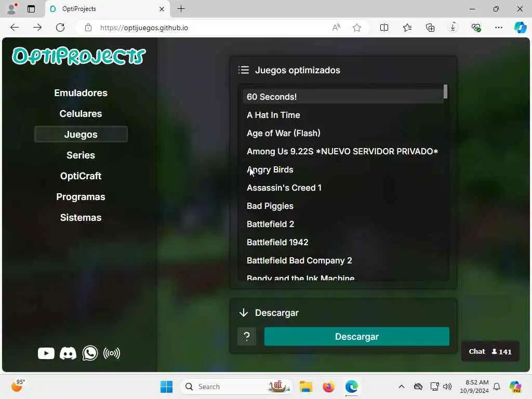Open a new tab with plus button
Screen dimensions: 532x399
click(x=181, y=9)
